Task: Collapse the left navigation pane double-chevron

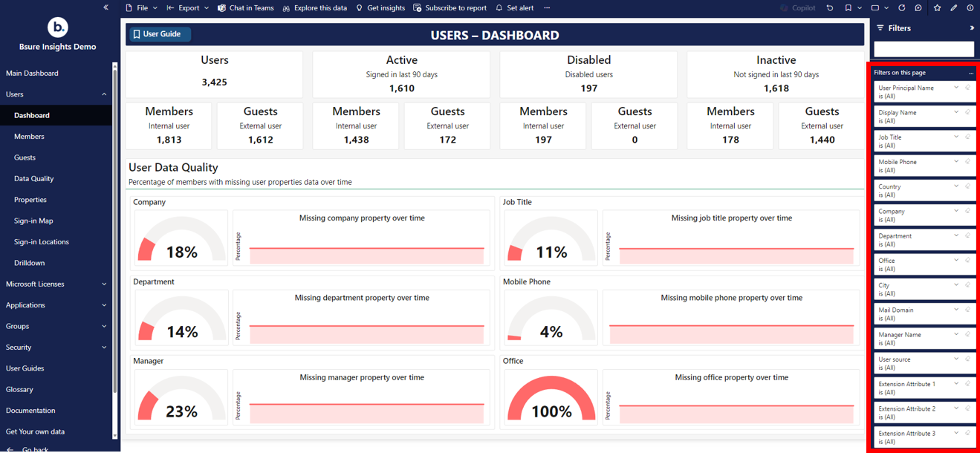Action: [x=106, y=7]
